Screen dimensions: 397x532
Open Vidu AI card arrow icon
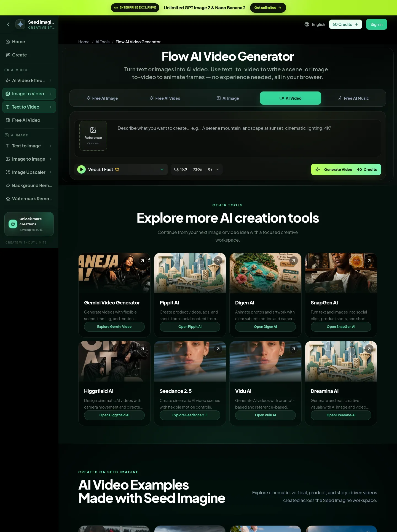294,349
